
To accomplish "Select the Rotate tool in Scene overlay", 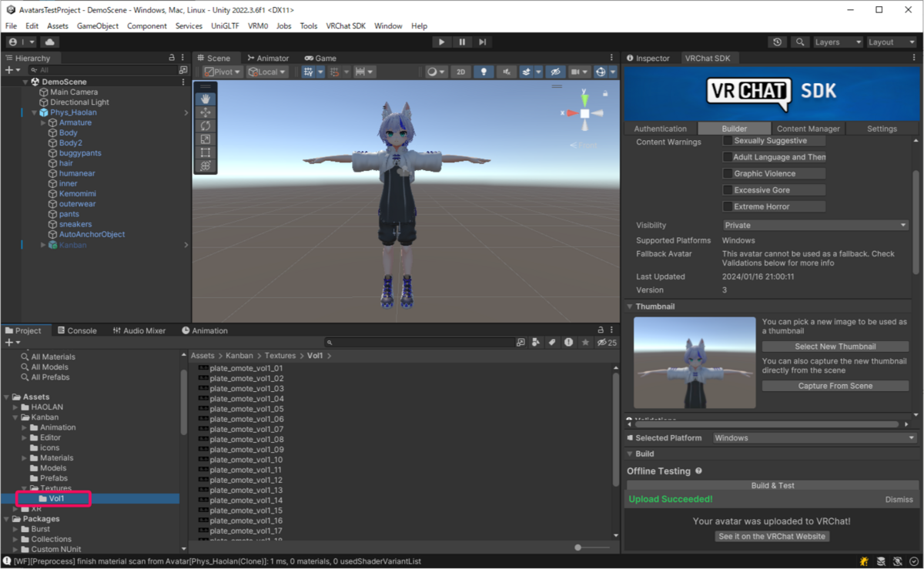I will click(206, 126).
